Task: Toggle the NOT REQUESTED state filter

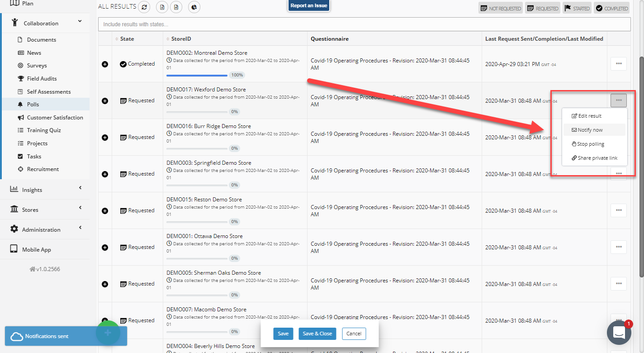Action: click(x=500, y=8)
